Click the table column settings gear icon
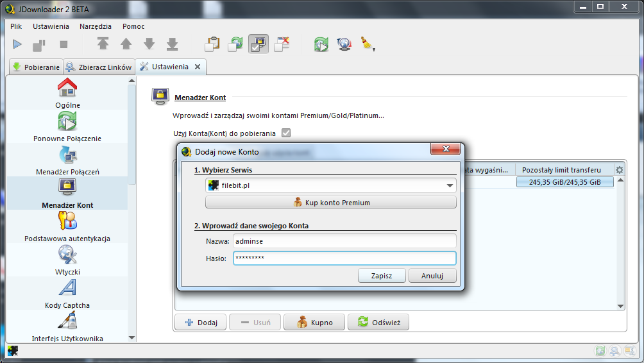This screenshot has height=363, width=644. pyautogui.click(x=620, y=169)
